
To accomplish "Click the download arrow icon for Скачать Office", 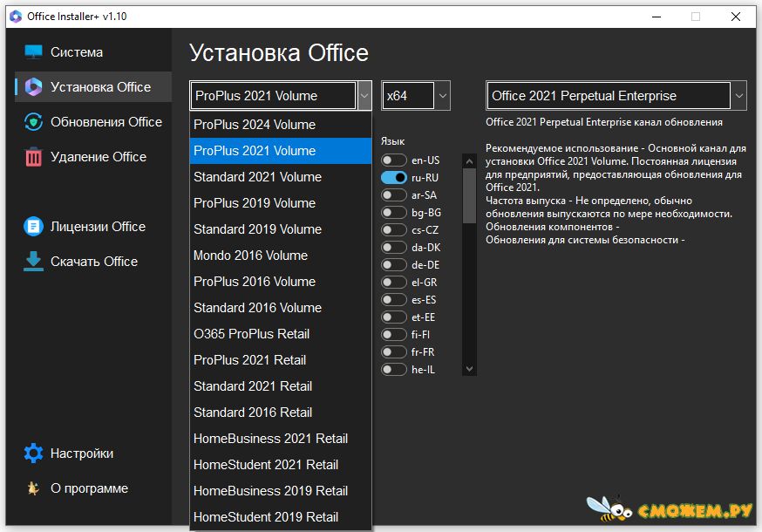I will [33, 261].
